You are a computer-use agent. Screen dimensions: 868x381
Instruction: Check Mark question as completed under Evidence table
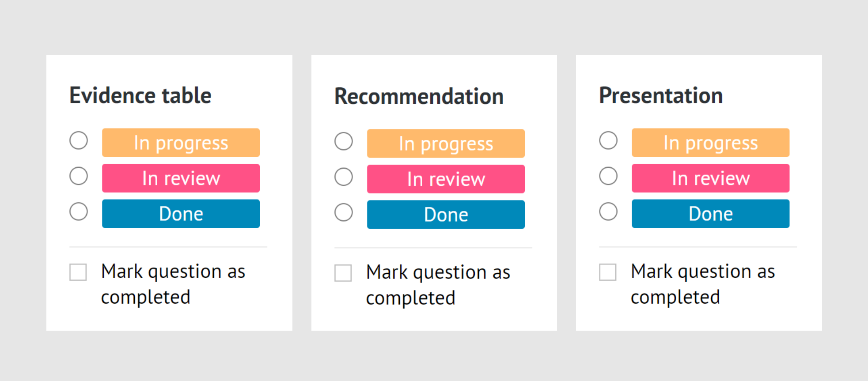[x=77, y=272]
